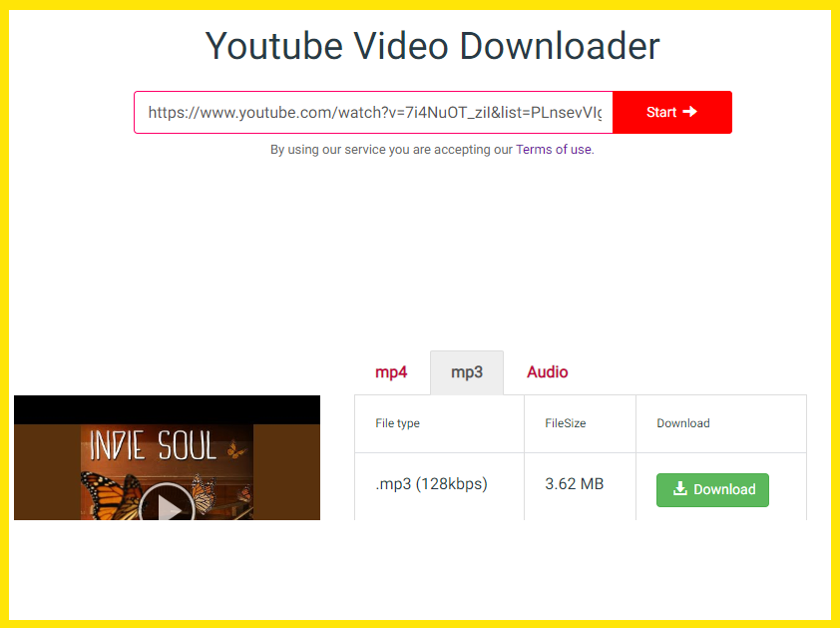Click the File type column header
Viewport: 840px width, 628px height.
[x=397, y=423]
